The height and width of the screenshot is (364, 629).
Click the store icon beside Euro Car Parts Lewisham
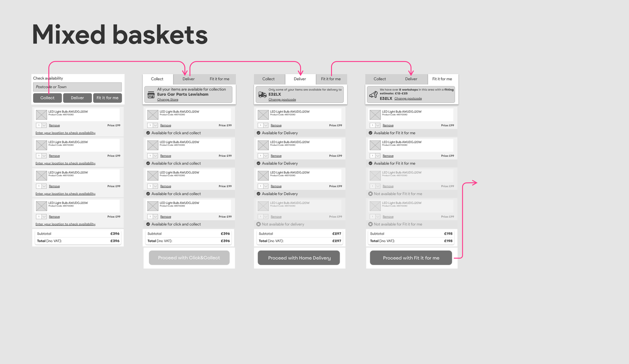(151, 95)
